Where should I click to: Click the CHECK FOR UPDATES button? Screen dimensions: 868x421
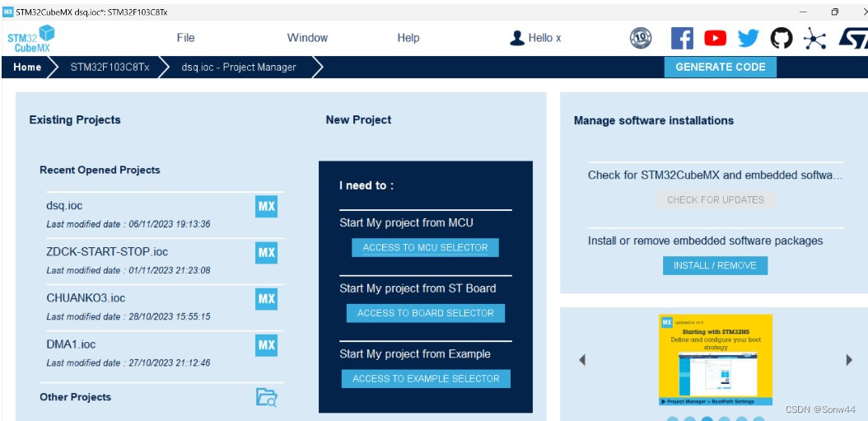pyautogui.click(x=715, y=200)
